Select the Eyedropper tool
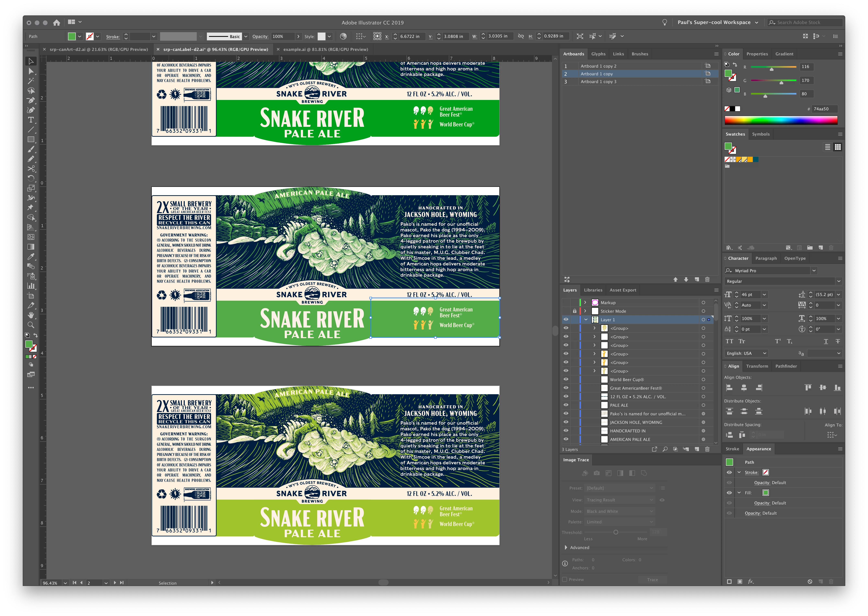This screenshot has height=616, width=868. point(31,256)
